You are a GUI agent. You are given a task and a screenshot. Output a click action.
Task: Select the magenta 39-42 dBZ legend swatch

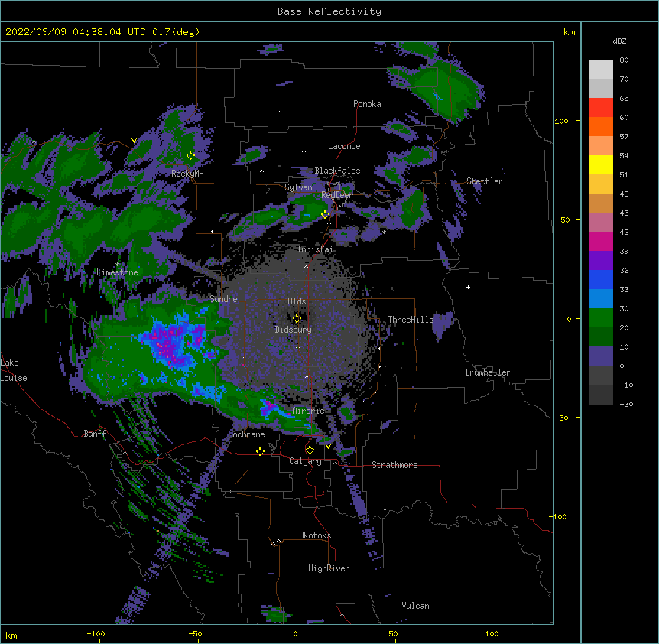pyautogui.click(x=601, y=241)
